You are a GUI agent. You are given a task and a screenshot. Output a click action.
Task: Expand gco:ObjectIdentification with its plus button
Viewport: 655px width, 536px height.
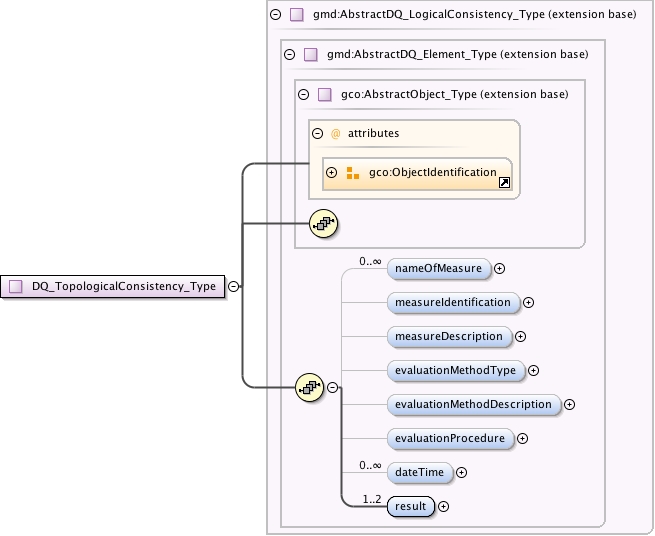coord(332,173)
